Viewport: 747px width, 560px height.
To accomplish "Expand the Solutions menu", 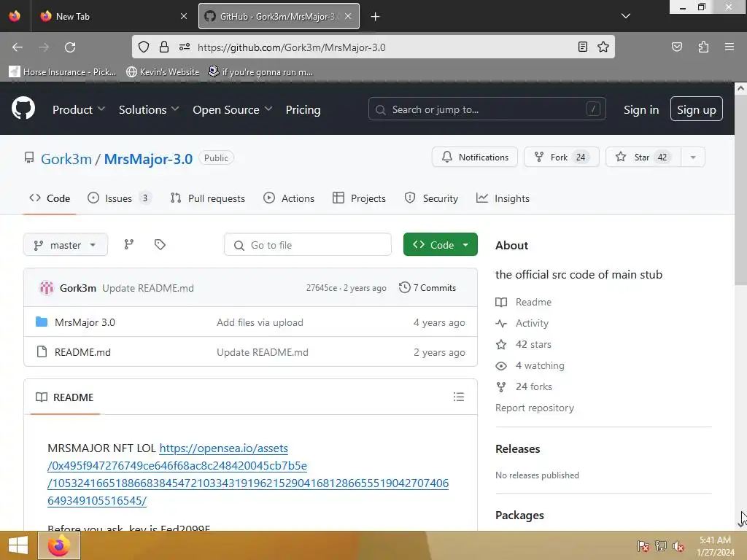I will tap(149, 109).
